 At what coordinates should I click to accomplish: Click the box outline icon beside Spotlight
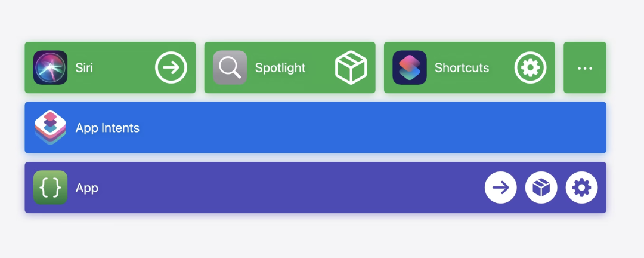pyautogui.click(x=351, y=67)
